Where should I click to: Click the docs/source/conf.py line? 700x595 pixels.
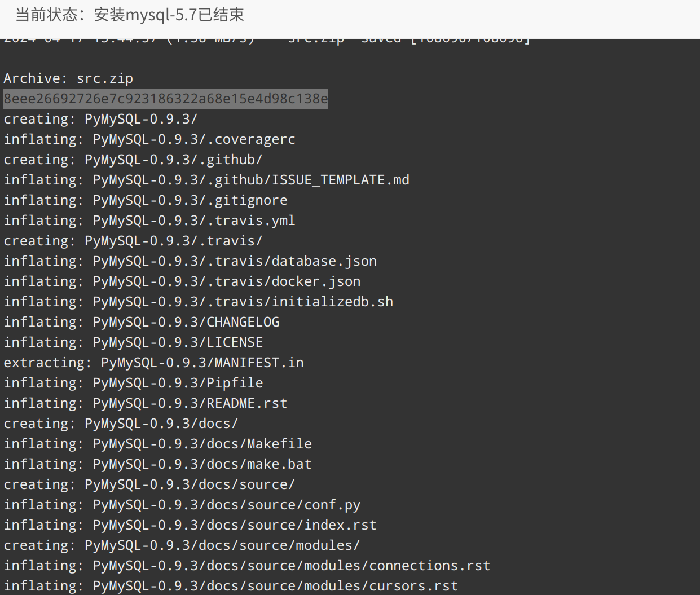click(x=182, y=505)
